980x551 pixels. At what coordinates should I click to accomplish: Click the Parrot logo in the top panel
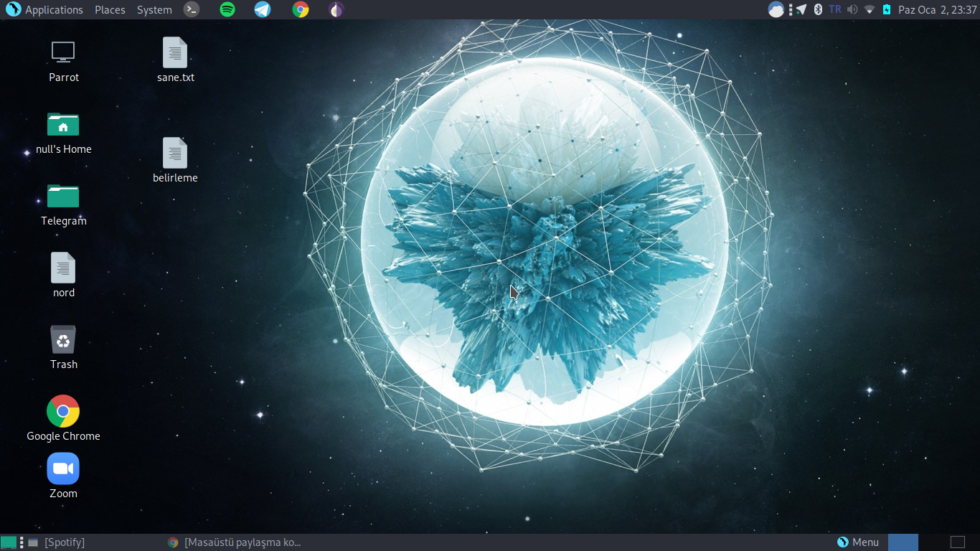(x=13, y=9)
